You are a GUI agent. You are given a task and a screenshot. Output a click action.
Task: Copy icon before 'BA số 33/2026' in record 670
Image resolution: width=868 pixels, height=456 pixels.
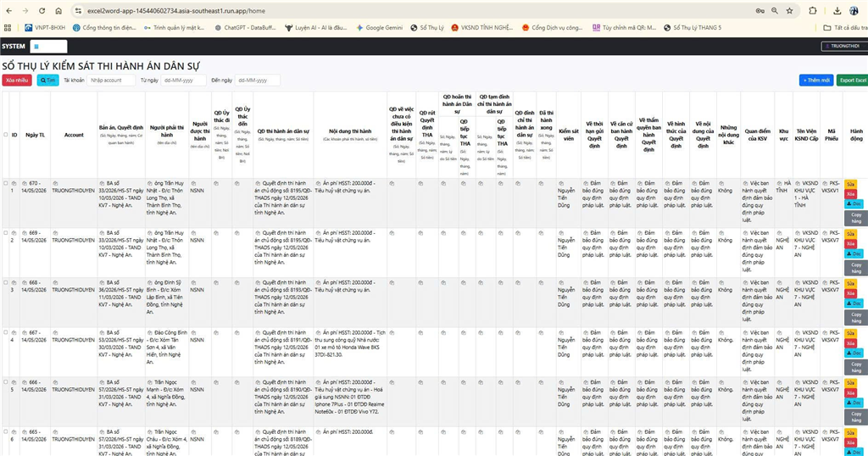(x=102, y=183)
